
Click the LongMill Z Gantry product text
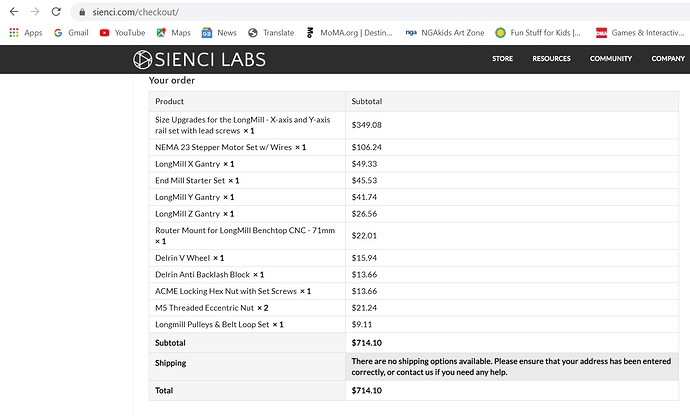coord(187,214)
